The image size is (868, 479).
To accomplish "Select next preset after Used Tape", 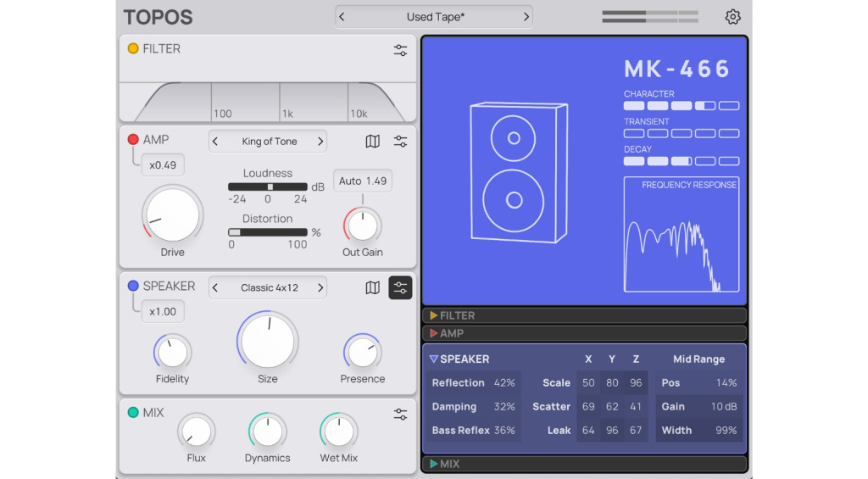I will click(526, 17).
